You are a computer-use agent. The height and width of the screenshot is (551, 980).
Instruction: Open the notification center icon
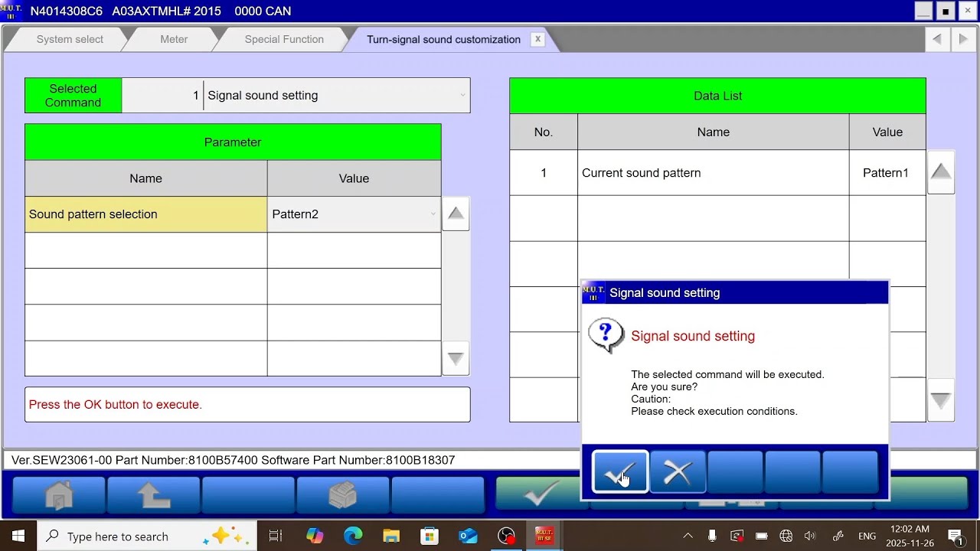click(955, 536)
